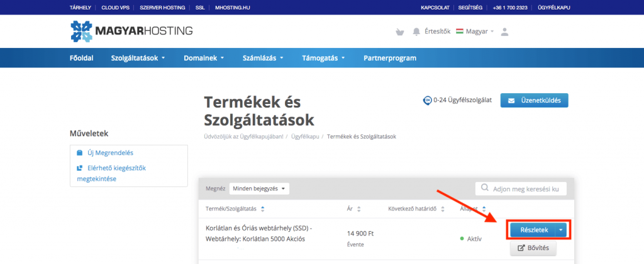Open Elérhető kiegészítők megtekintése link
Viewport: 644px width, 264px height.
click(111, 173)
